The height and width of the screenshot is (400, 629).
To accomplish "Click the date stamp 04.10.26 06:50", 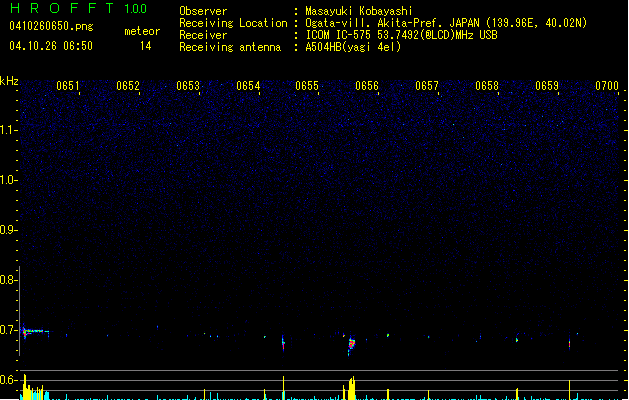I will pos(51,46).
